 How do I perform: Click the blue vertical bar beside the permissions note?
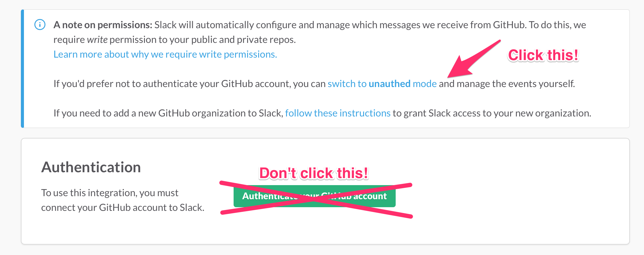click(x=22, y=69)
